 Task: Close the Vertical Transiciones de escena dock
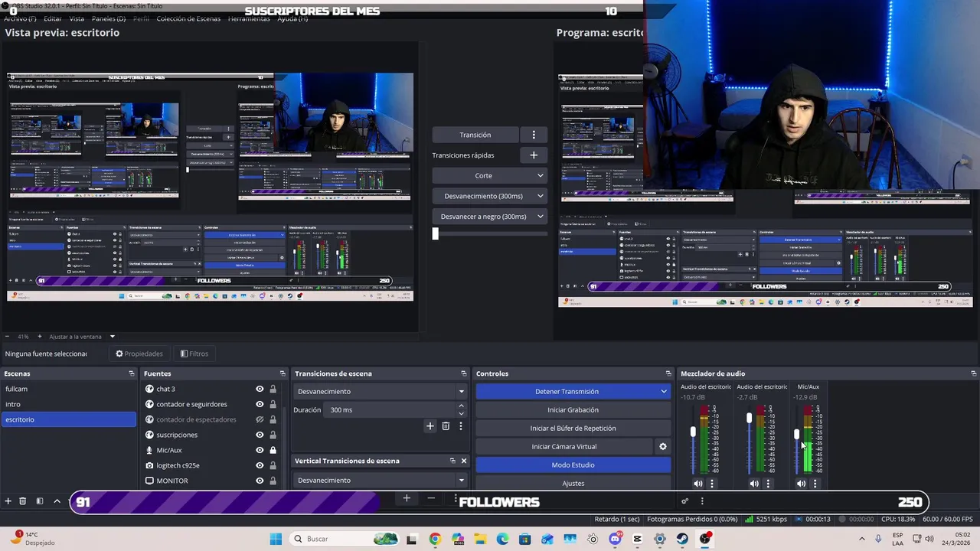click(463, 461)
